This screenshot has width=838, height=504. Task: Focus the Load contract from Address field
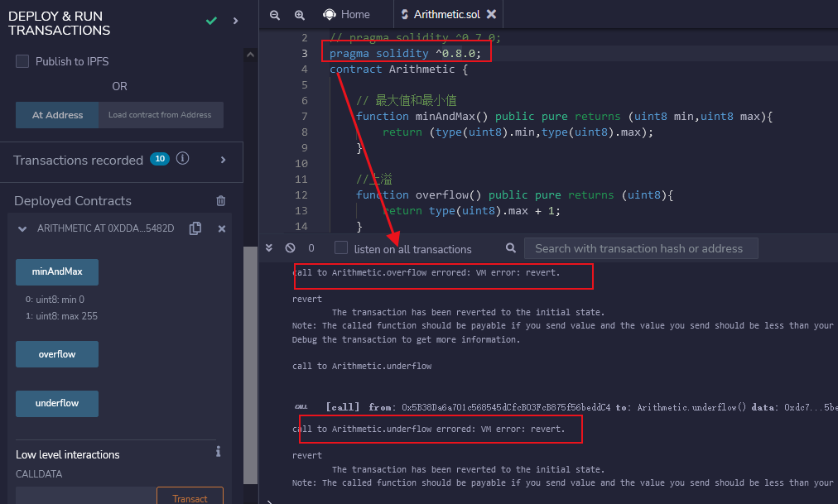(161, 115)
